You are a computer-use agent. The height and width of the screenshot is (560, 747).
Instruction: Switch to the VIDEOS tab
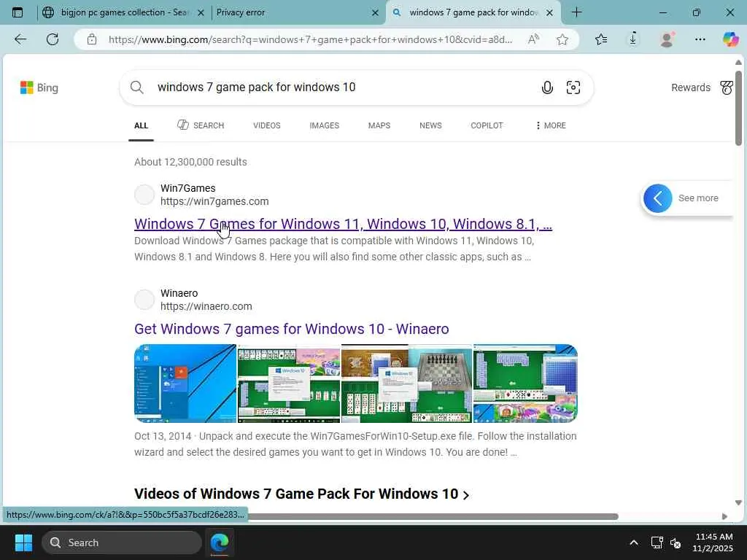(267, 125)
